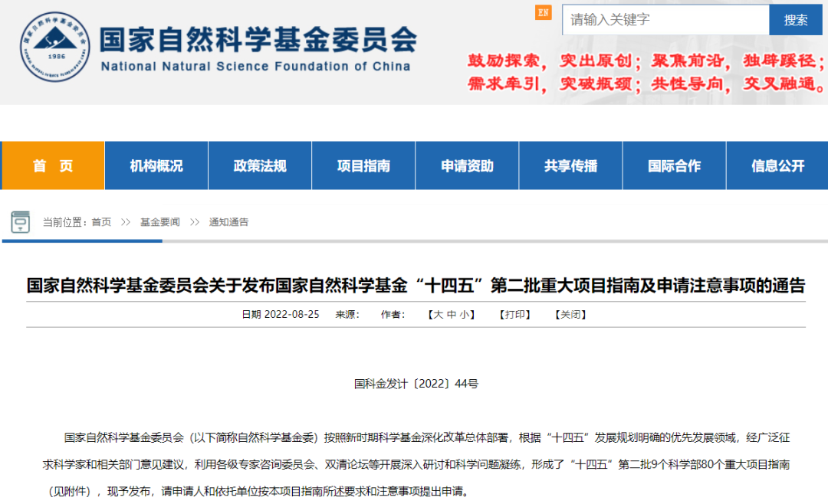This screenshot has height=504, width=828.
Task: Go to 通知通告 in the breadcrumb
Action: pos(228,222)
